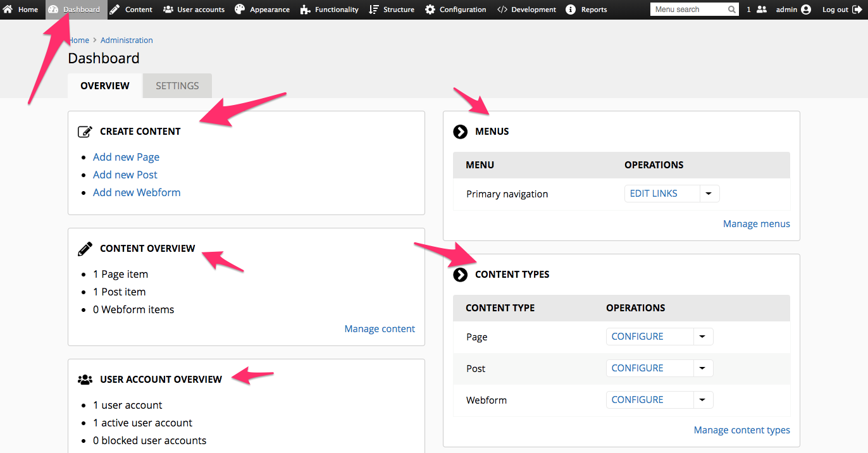Viewport: 868px width, 453px height.
Task: Click the admin username in toolbar
Action: [x=786, y=9]
